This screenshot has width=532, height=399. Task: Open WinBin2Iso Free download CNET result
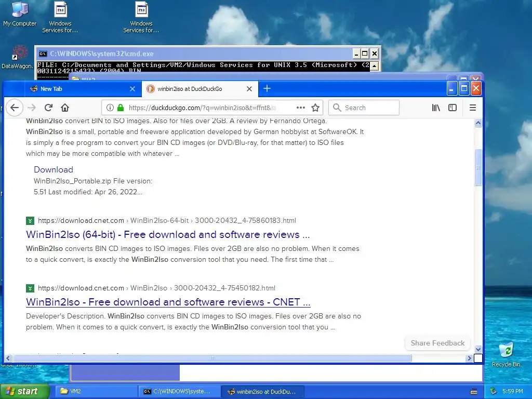tap(168, 302)
